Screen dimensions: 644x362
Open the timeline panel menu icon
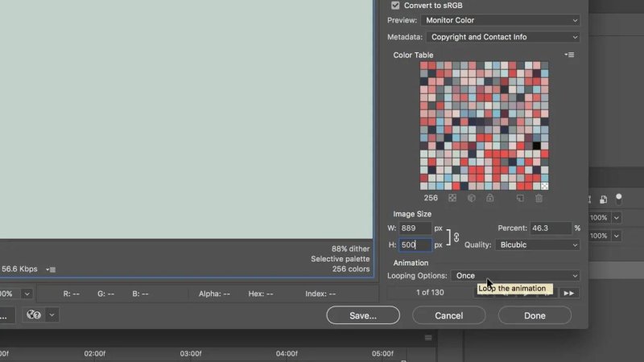[x=428, y=337]
